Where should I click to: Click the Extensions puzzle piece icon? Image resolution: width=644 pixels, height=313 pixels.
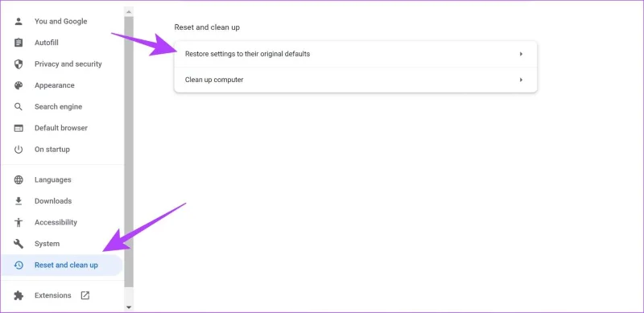pos(19,296)
